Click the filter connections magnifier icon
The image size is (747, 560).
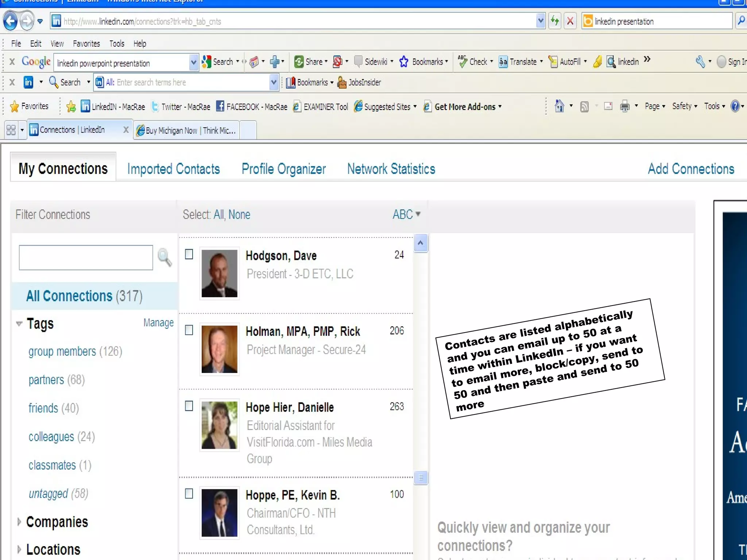pyautogui.click(x=165, y=257)
